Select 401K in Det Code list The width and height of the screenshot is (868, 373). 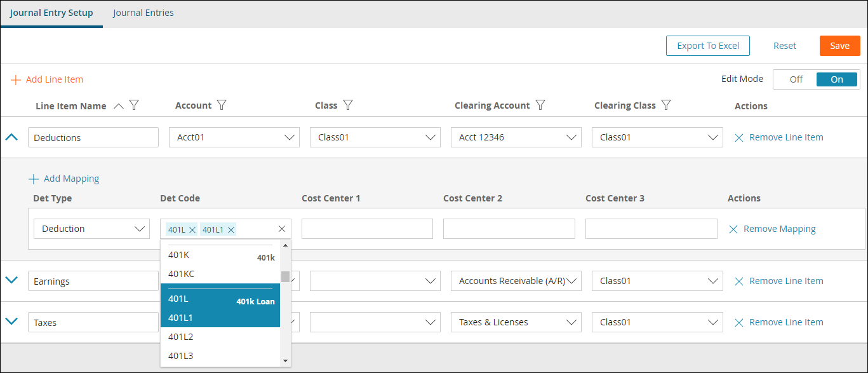point(220,255)
